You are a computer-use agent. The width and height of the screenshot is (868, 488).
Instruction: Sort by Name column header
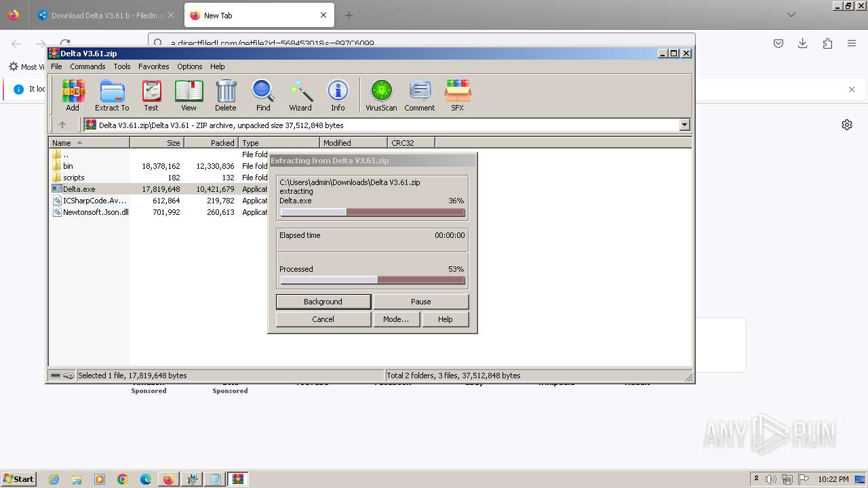pos(89,142)
